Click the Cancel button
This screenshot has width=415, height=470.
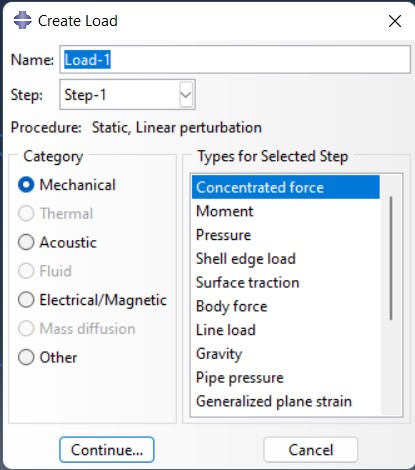[311, 450]
